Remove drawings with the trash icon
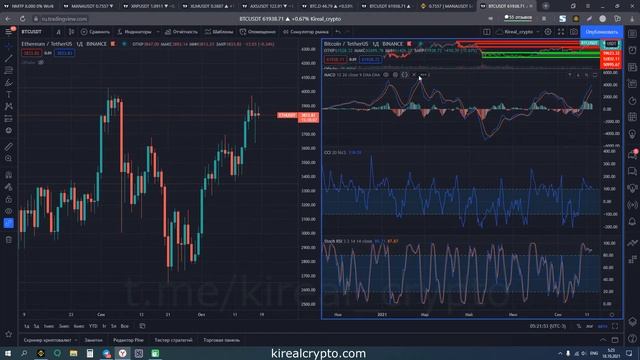Image resolution: width=640 pixels, height=360 pixels. [x=9, y=240]
